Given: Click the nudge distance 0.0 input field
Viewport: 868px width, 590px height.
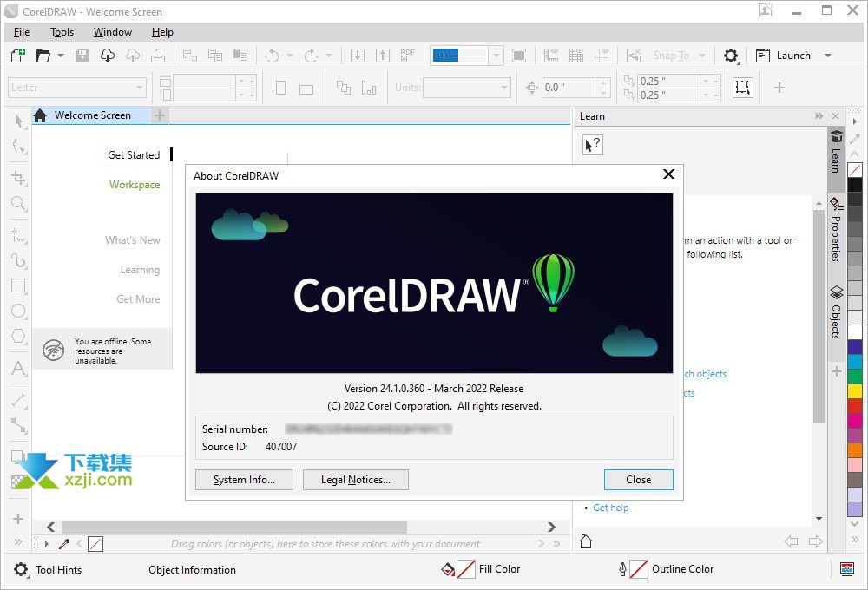Looking at the screenshot, I should pos(569,88).
